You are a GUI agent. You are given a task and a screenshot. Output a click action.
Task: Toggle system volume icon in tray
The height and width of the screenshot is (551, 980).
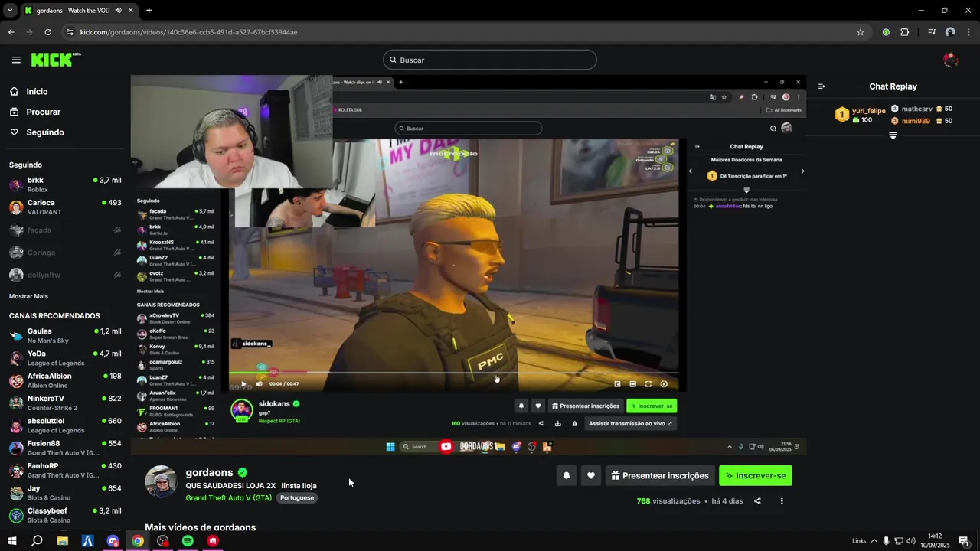(x=911, y=541)
